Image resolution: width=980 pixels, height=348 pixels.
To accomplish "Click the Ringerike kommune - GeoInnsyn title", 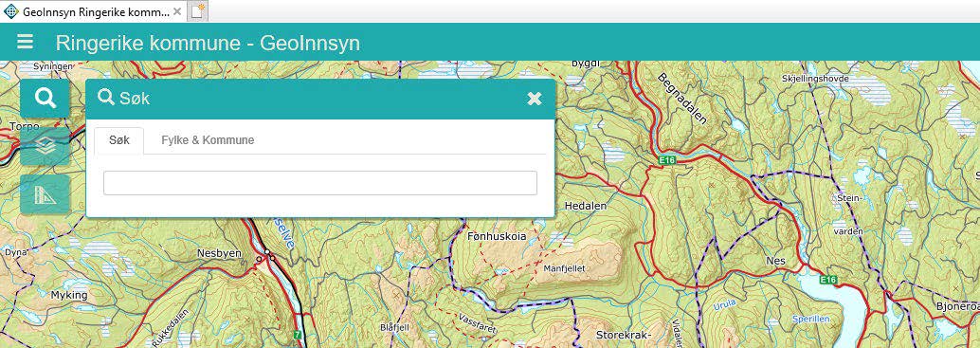I will 208,43.
